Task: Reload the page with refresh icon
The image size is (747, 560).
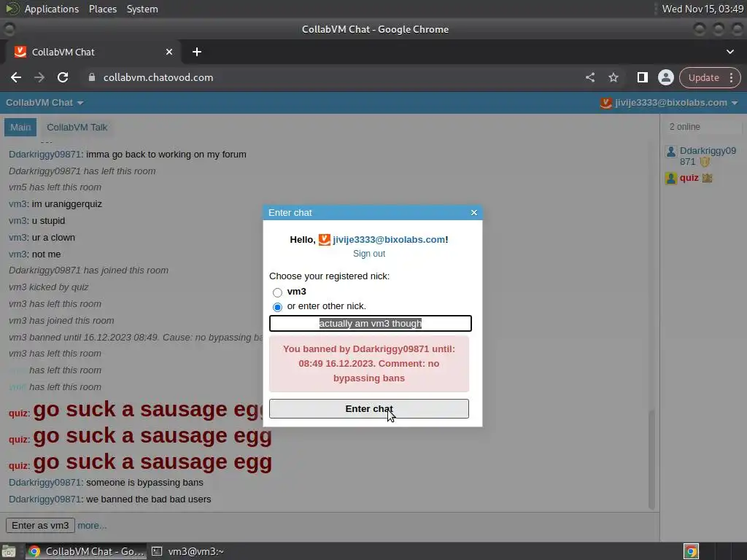Action: point(63,77)
